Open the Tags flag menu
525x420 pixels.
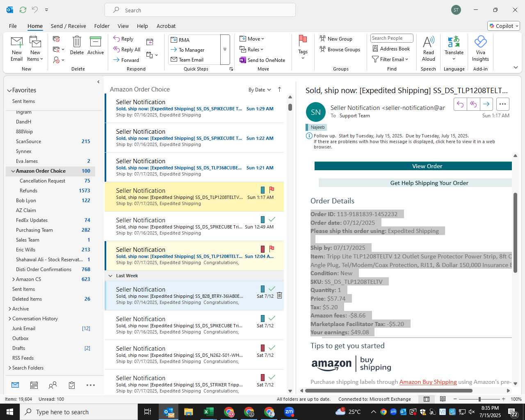[303, 48]
